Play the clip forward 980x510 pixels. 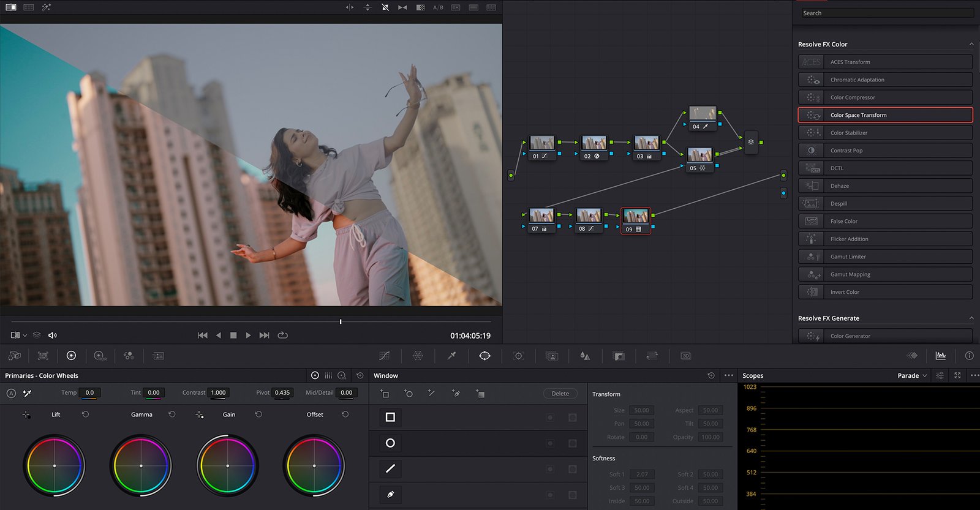click(x=248, y=335)
